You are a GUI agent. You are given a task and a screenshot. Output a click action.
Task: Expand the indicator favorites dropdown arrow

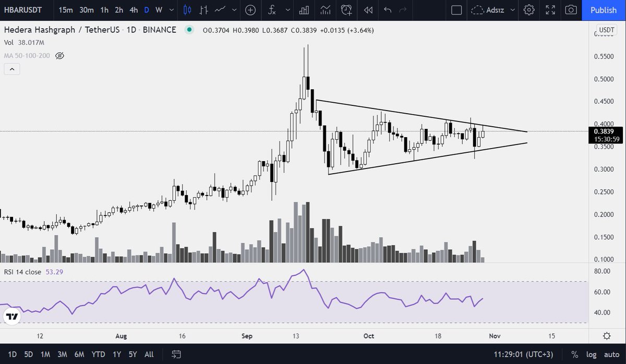click(x=287, y=10)
